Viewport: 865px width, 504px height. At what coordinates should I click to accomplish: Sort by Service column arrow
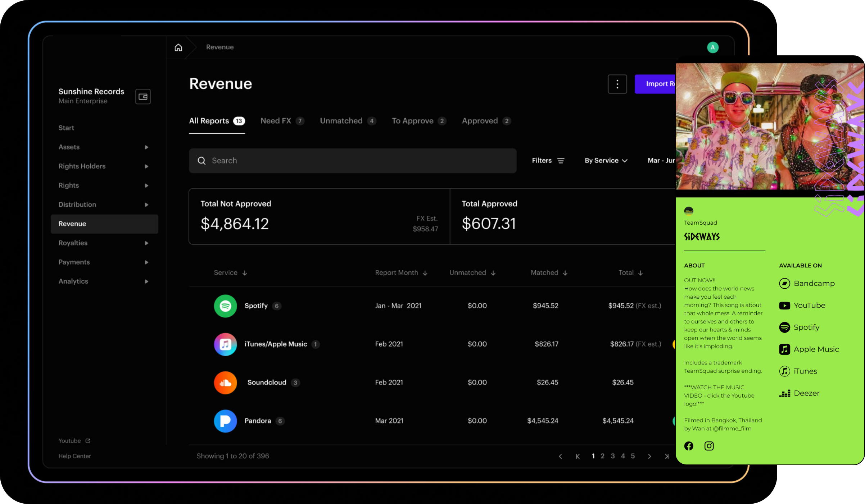(x=245, y=273)
